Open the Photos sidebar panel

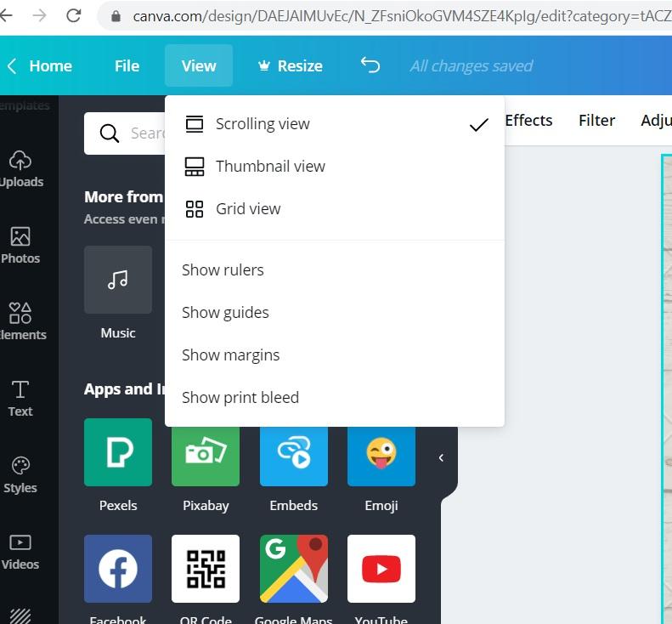tap(20, 246)
